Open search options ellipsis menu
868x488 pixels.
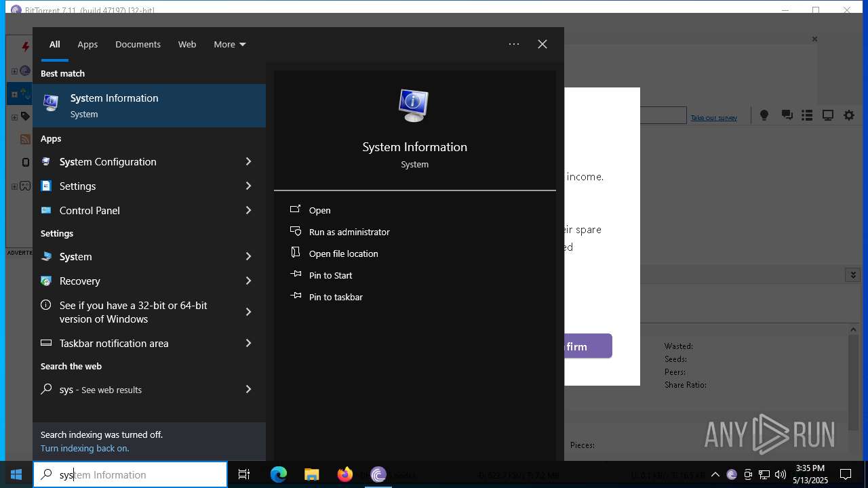coord(514,44)
